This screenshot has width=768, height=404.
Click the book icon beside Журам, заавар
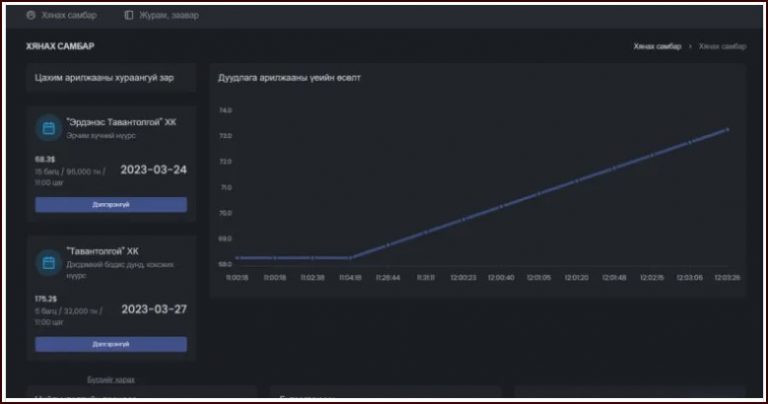coord(129,15)
